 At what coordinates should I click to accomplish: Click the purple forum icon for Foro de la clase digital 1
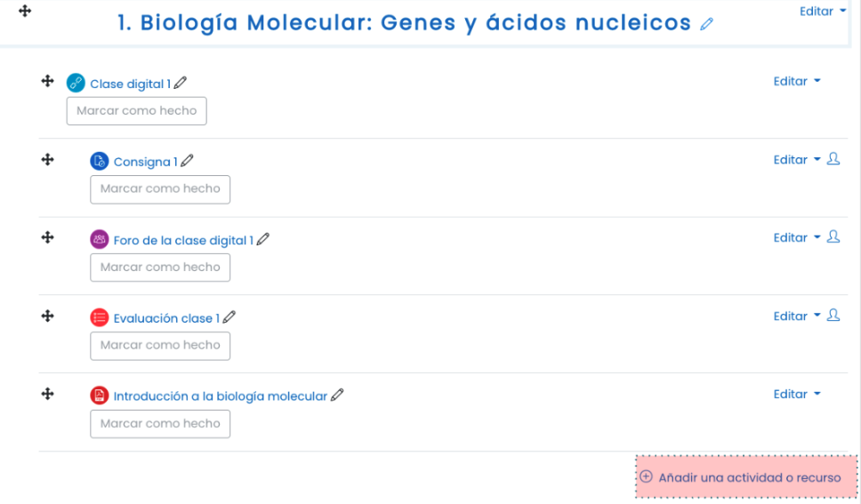100,239
